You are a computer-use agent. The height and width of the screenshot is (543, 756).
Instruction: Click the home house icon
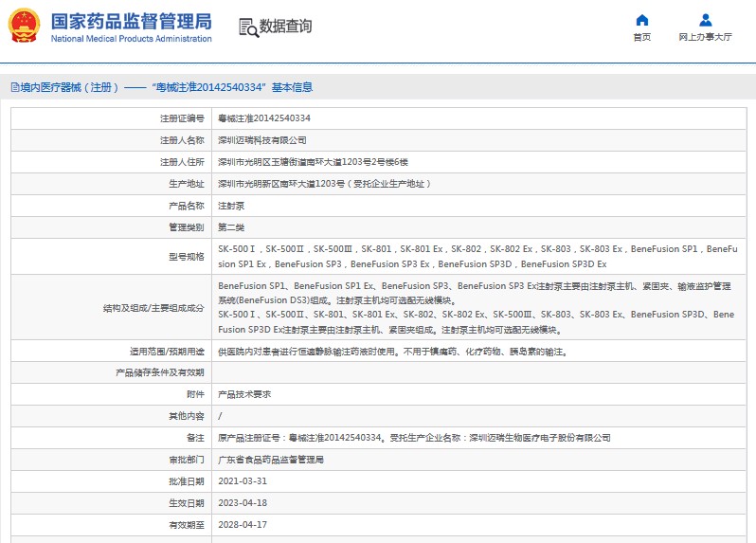click(x=642, y=20)
